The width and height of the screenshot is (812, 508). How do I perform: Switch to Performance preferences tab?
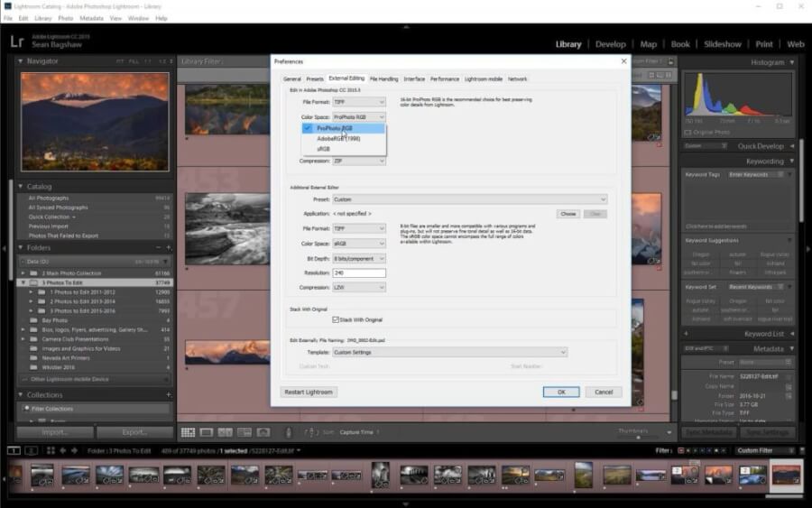pyautogui.click(x=444, y=79)
